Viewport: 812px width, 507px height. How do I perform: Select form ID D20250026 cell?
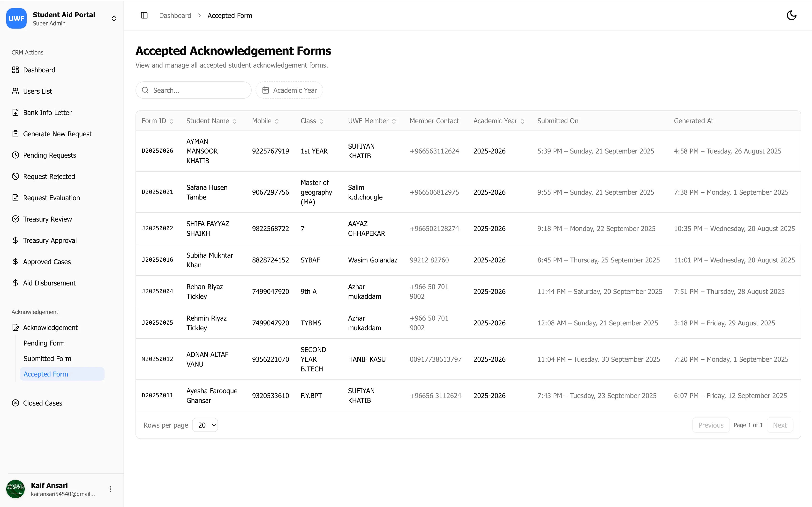[158, 151]
